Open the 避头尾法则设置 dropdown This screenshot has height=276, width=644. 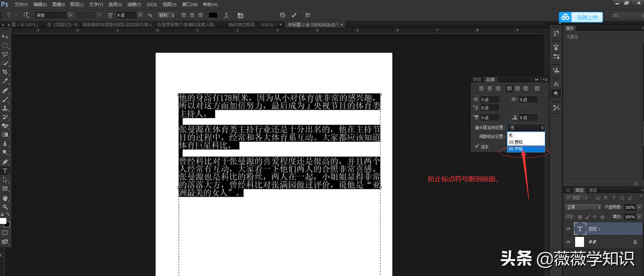pos(526,128)
